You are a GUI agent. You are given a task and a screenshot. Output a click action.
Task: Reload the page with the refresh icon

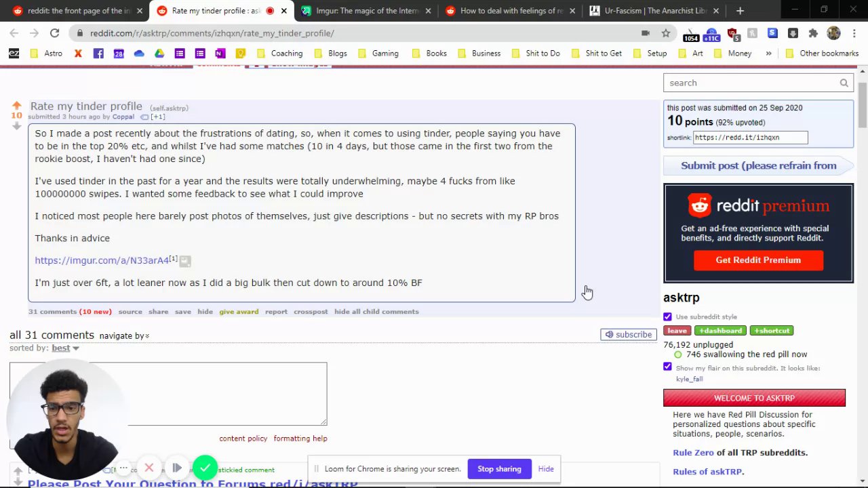point(54,33)
